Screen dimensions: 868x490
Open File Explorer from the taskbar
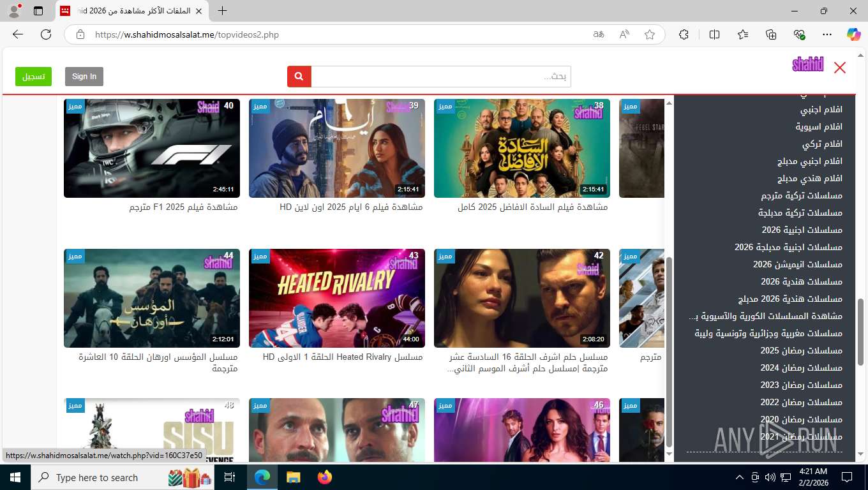pos(293,477)
